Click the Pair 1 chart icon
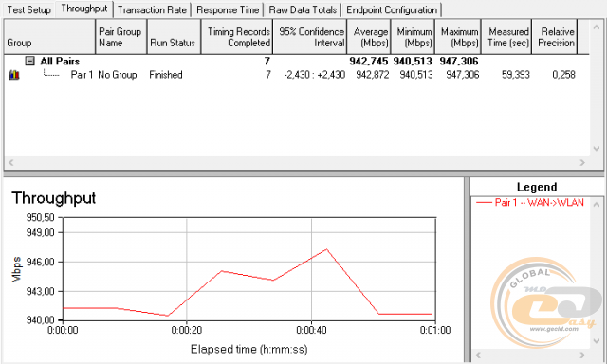The width and height of the screenshot is (607, 364). click(x=14, y=75)
